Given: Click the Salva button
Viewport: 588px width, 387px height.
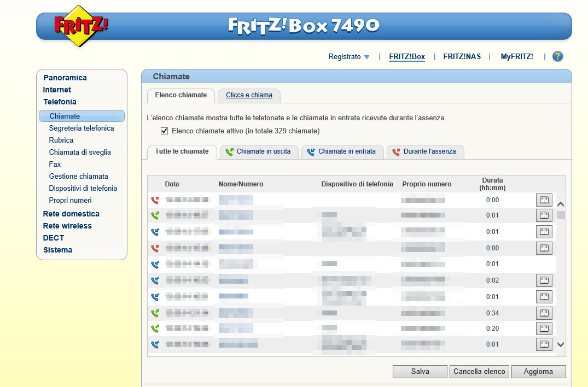Looking at the screenshot, I should 420,371.
